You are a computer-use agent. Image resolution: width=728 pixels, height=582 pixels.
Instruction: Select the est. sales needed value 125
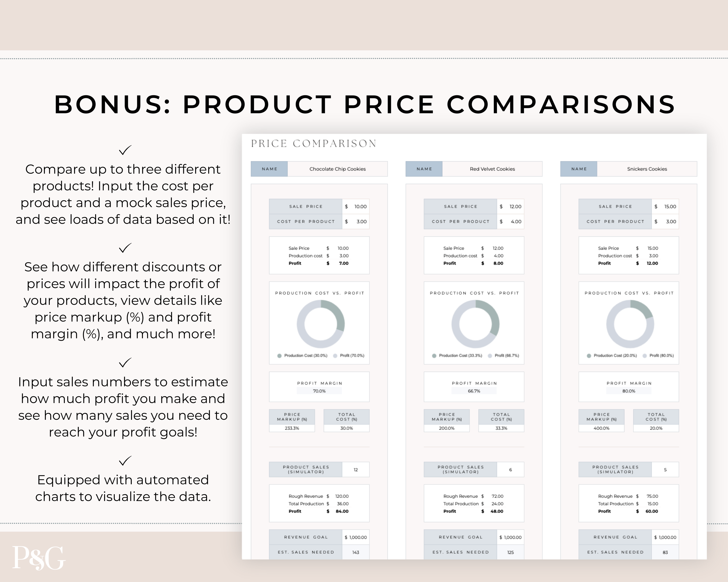point(511,552)
